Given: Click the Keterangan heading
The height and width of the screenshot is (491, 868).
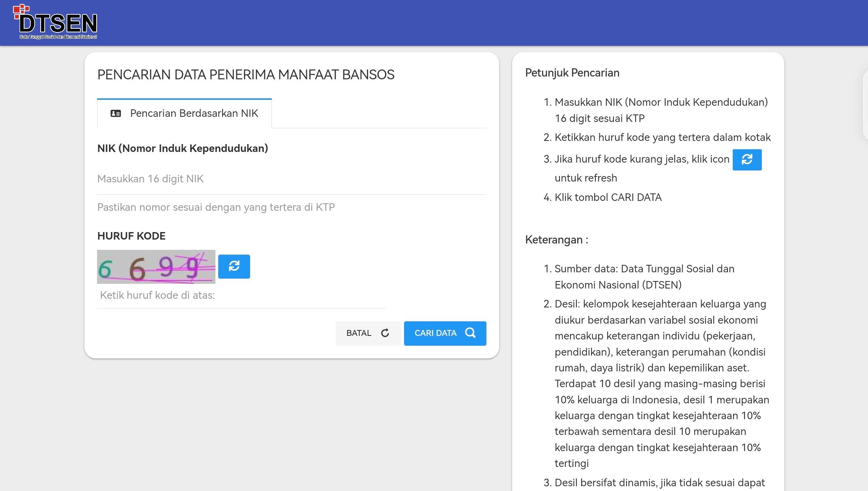Looking at the screenshot, I should (556, 240).
